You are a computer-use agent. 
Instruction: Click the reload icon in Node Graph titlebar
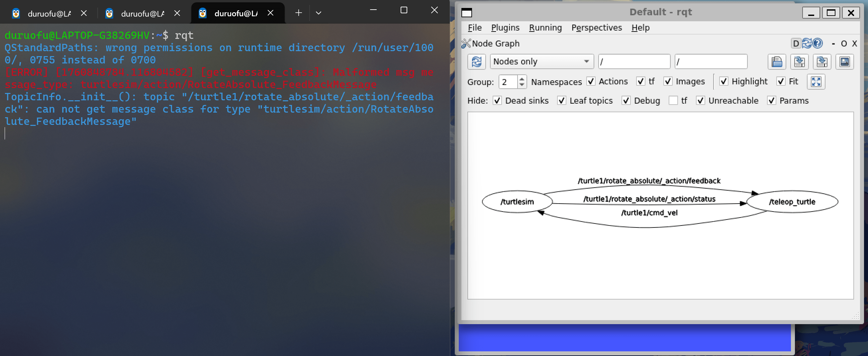[x=807, y=44]
